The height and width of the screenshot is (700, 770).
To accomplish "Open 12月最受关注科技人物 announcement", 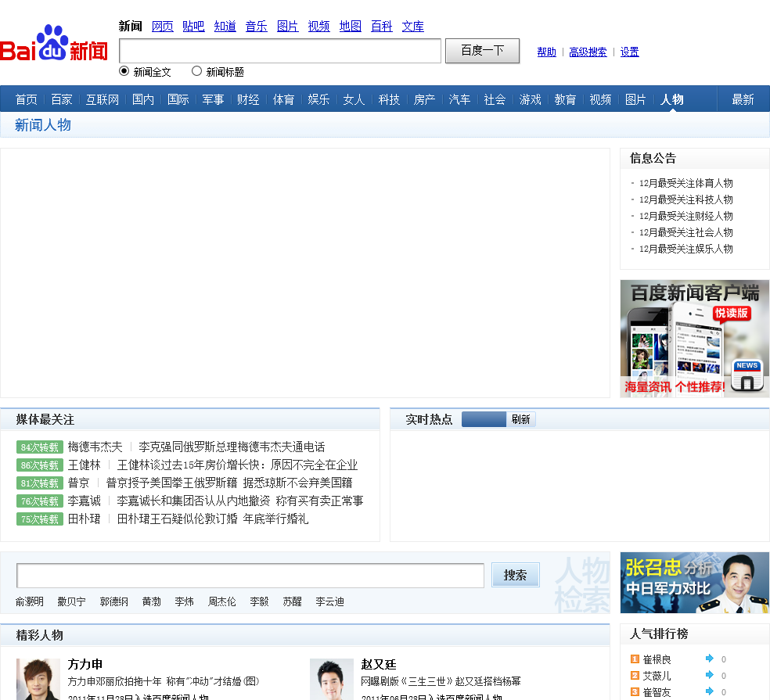I will (685, 199).
